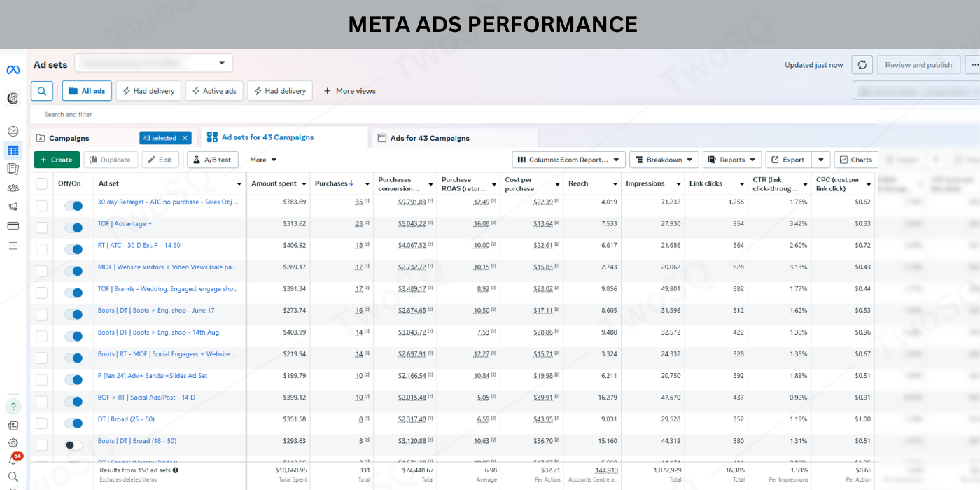This screenshot has height=490, width=980.
Task: Switch to Ads for 43 Campaigns tab
Action: 430,138
